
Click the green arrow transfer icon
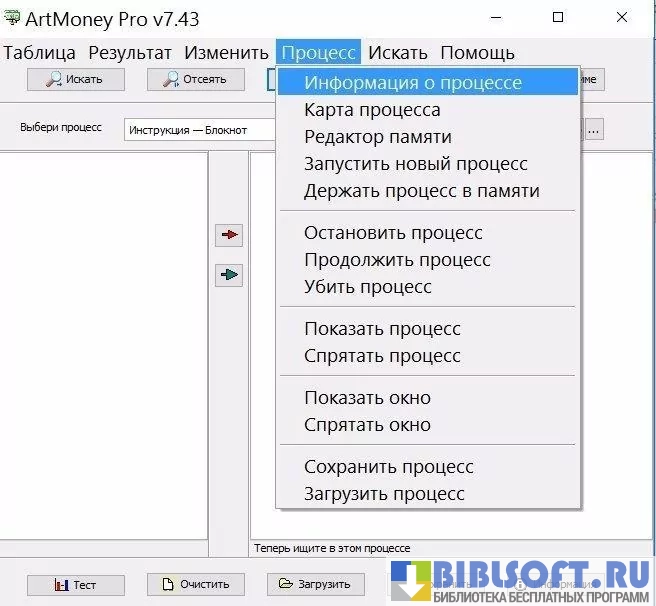(229, 275)
